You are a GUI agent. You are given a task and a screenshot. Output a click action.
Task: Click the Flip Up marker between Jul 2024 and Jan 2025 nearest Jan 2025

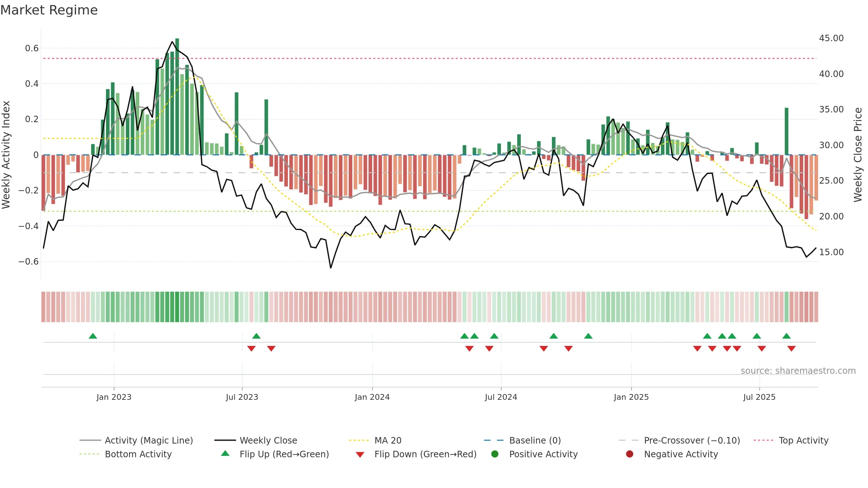pyautogui.click(x=588, y=336)
